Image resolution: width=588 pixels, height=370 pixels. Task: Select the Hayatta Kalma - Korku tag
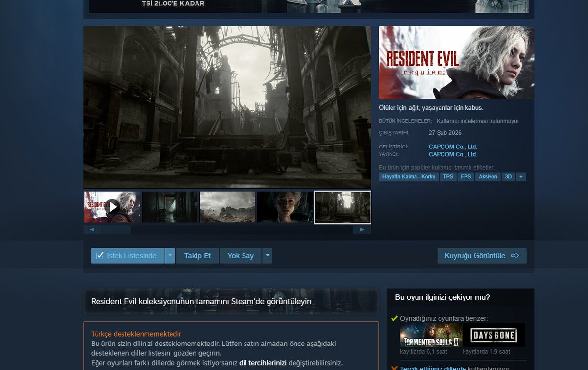tap(409, 177)
